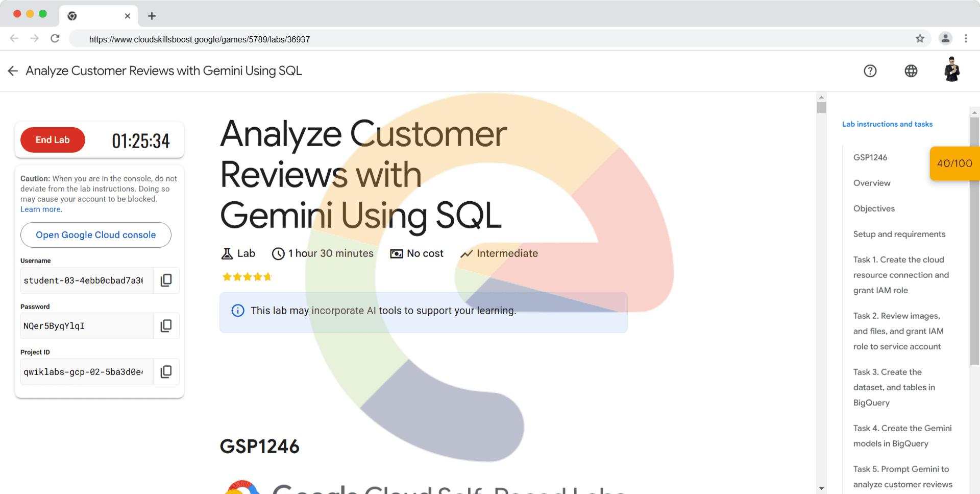Image resolution: width=980 pixels, height=494 pixels.
Task: Click the '1 hour 30 minutes' duration text
Action: click(331, 253)
